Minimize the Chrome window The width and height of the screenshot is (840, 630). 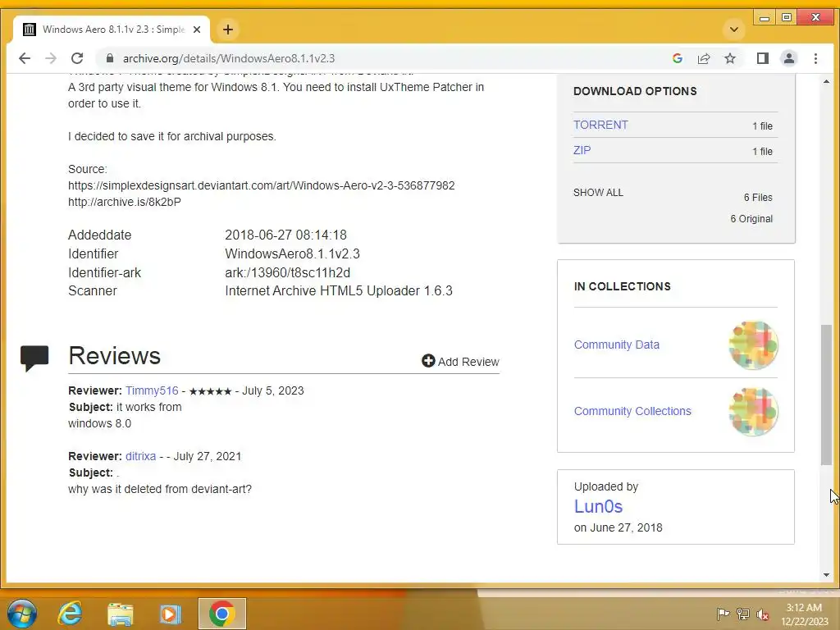(x=765, y=18)
